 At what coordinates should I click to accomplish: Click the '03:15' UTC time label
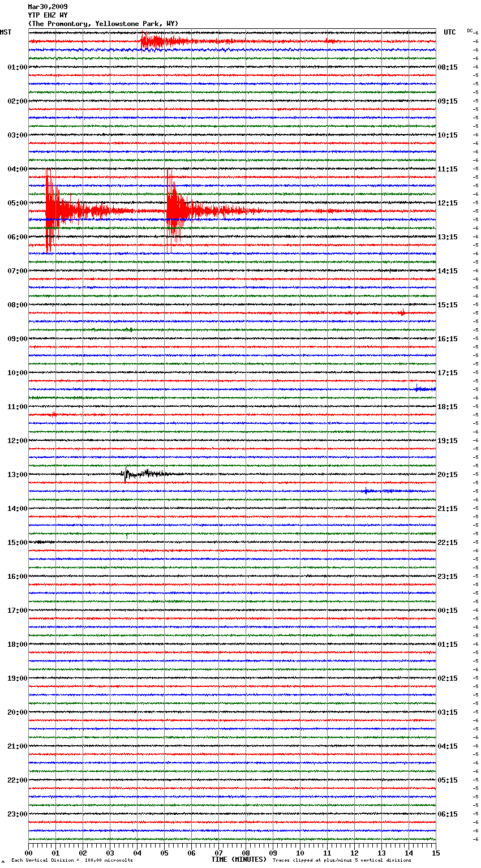click(x=448, y=712)
